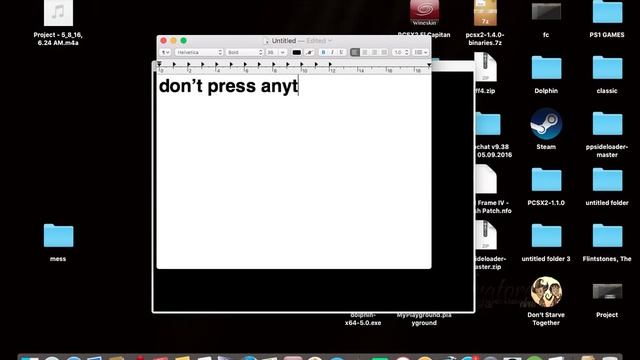Open the paragraph styles dropdown in TextEdit

(x=165, y=52)
